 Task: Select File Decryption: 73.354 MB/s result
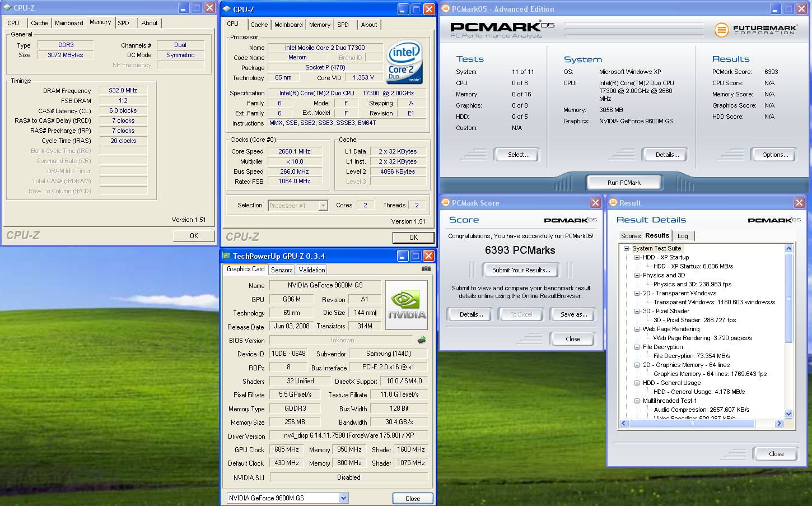(692, 356)
